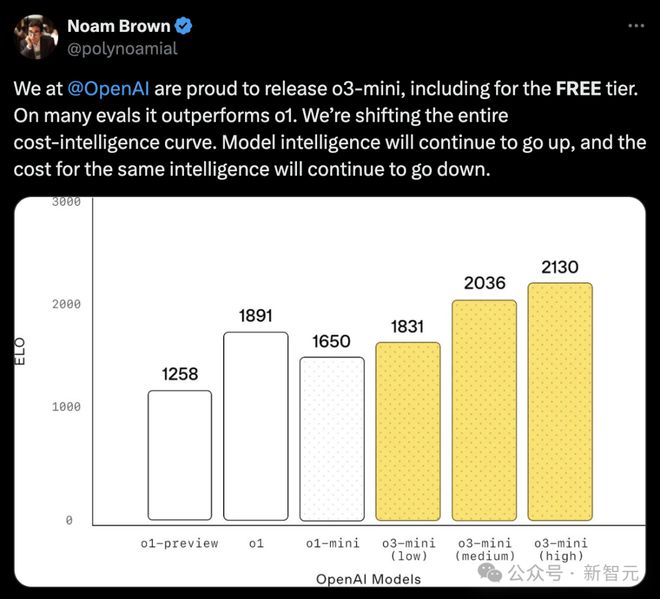Click the OpenAI Models axis title
The image size is (660, 599).
coord(369,579)
